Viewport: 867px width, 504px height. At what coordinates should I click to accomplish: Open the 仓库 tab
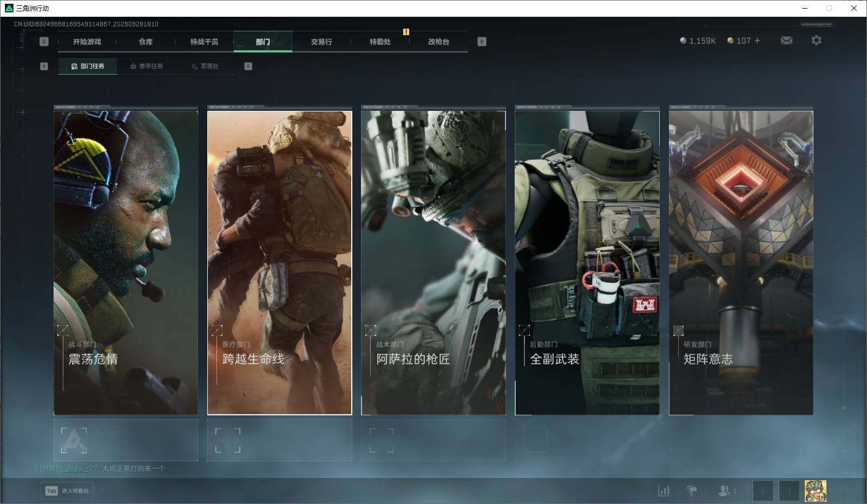tap(146, 42)
